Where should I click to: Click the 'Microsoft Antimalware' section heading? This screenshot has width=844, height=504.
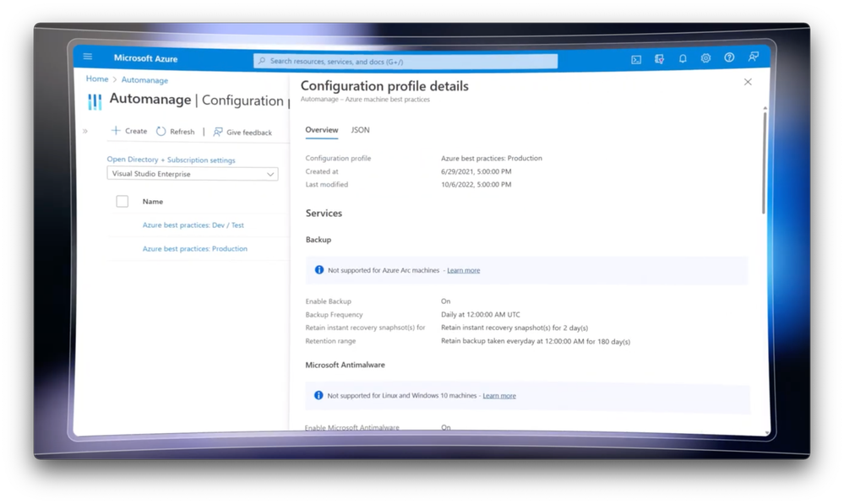click(x=345, y=365)
